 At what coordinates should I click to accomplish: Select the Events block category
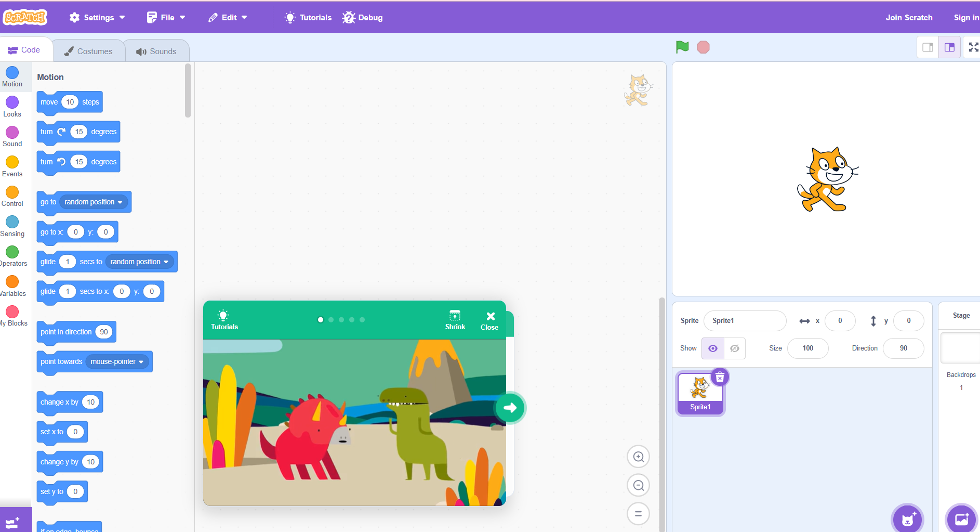tap(12, 165)
